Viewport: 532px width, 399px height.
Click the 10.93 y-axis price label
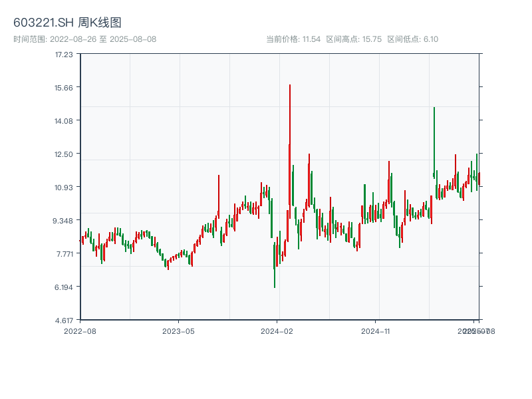[64, 187]
